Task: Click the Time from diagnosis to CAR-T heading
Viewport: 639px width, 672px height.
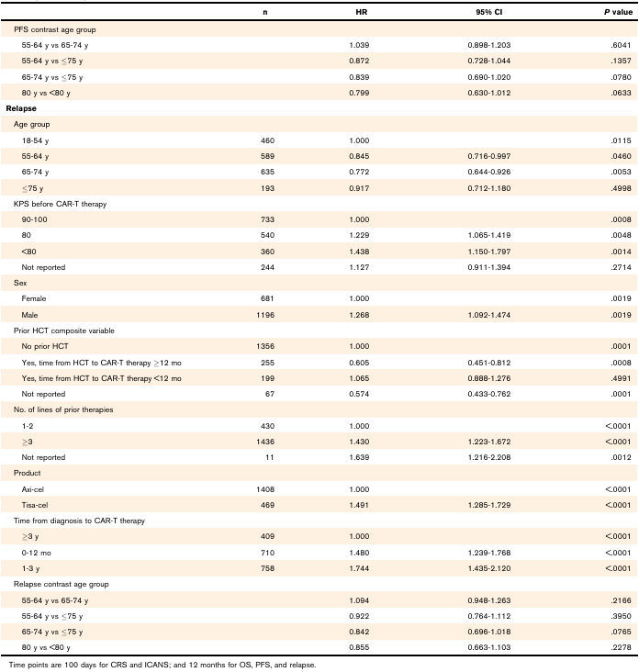Action: tap(79, 521)
